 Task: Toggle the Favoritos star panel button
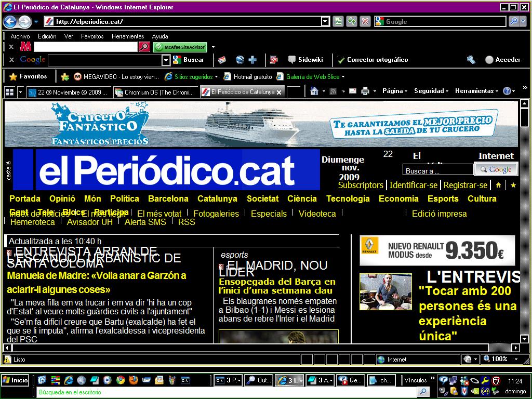coord(28,76)
